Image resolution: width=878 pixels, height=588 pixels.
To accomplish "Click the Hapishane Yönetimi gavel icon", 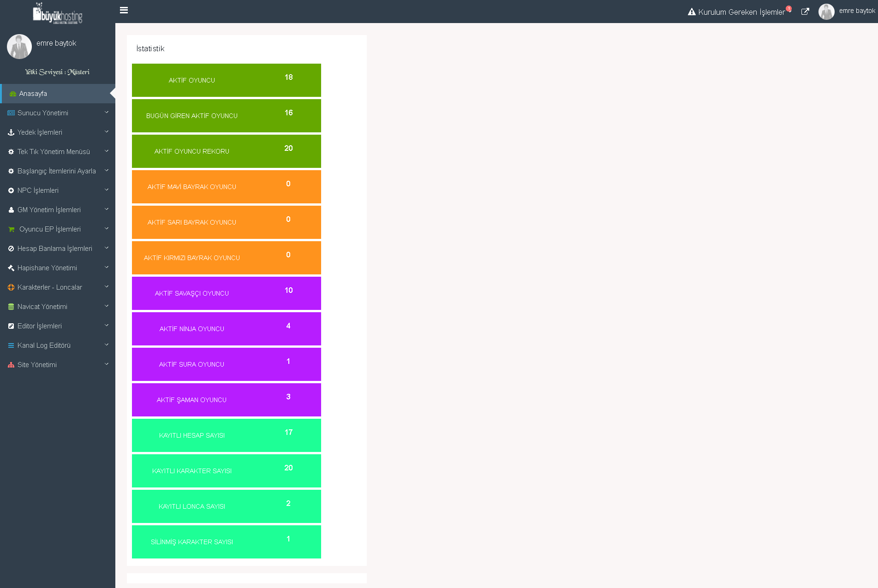I will 11,268.
